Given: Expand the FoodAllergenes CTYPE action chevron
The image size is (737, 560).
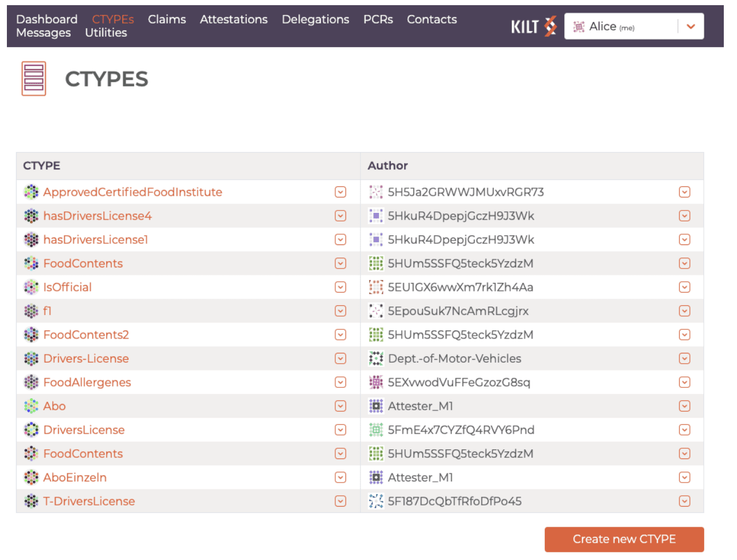Looking at the screenshot, I should [340, 382].
